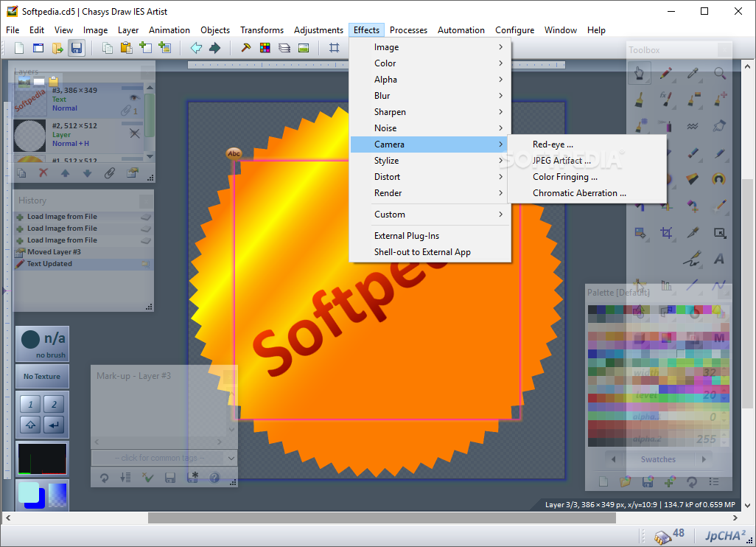Select the paintbrush tool in Toolbox
This screenshot has height=547, width=756.
coord(640,100)
